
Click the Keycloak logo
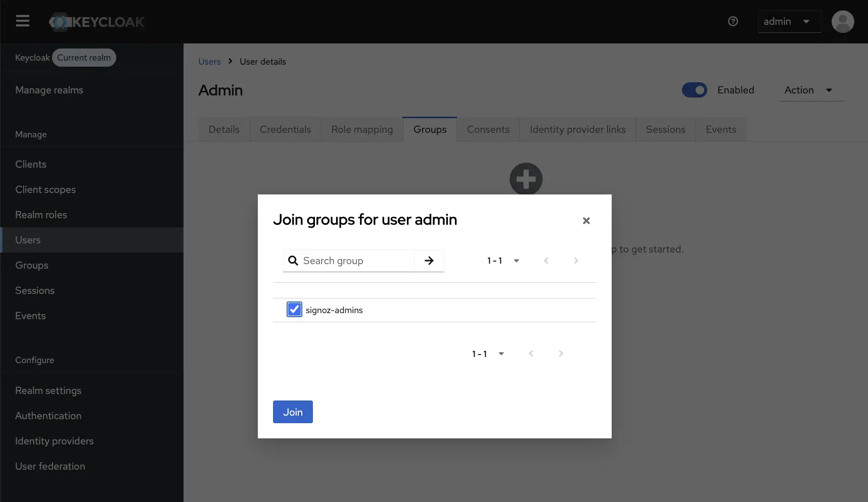[x=97, y=22]
